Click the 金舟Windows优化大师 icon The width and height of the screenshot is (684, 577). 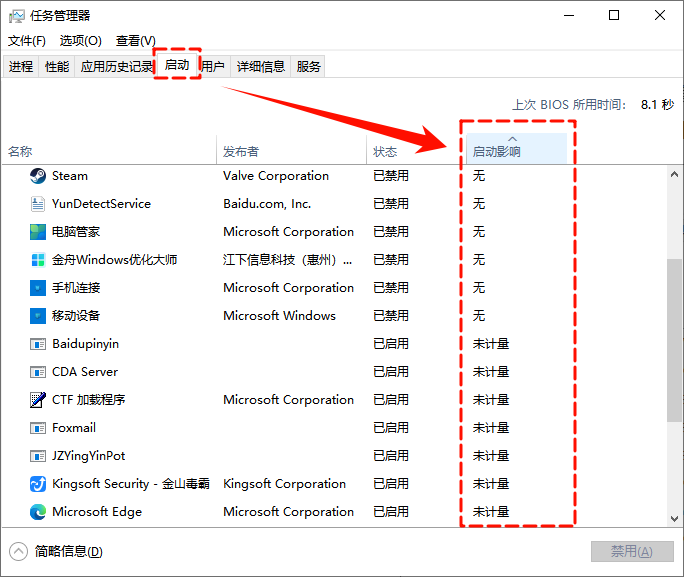tap(36, 260)
